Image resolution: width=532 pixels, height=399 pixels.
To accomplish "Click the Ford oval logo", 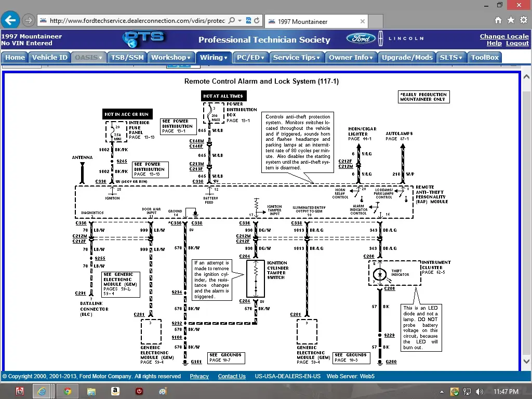I will click(361, 38).
